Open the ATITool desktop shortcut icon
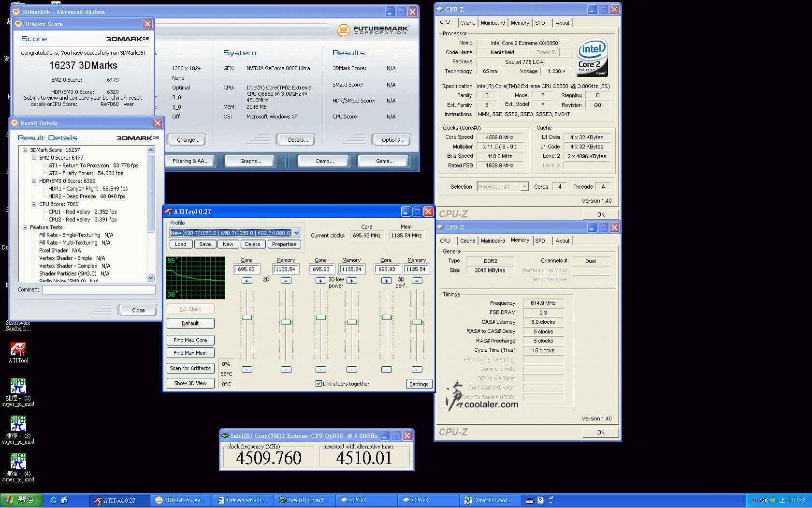 pyautogui.click(x=18, y=349)
